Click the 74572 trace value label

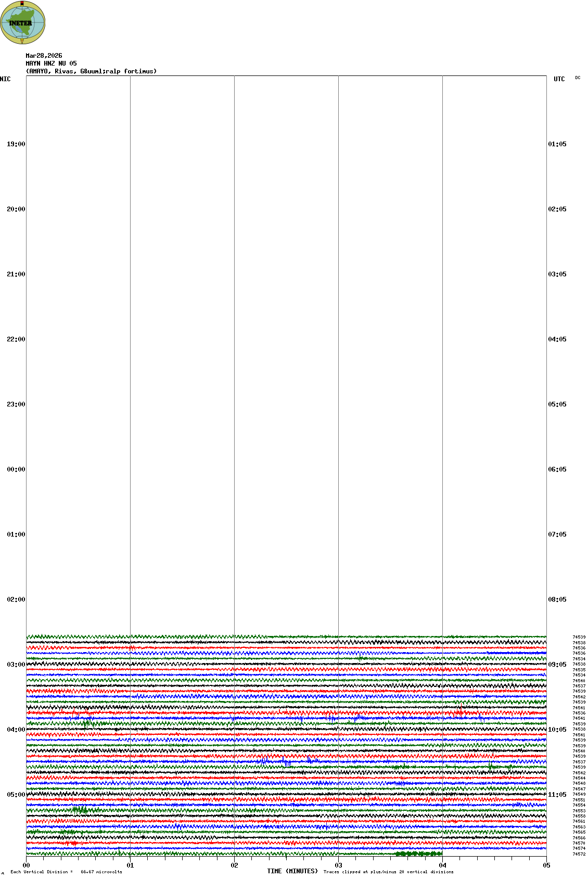pyautogui.click(x=579, y=854)
